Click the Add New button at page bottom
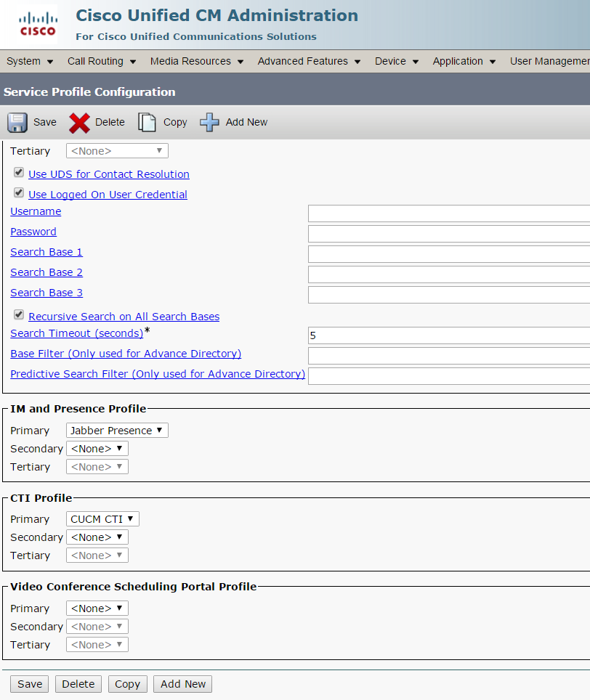The width and height of the screenshot is (590, 700). click(x=182, y=684)
